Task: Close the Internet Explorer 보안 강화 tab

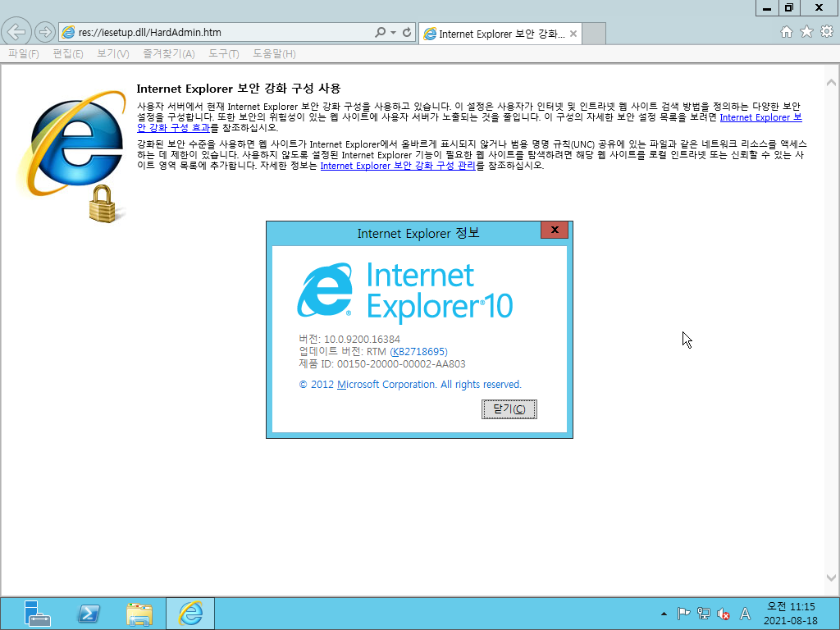Action: (573, 34)
